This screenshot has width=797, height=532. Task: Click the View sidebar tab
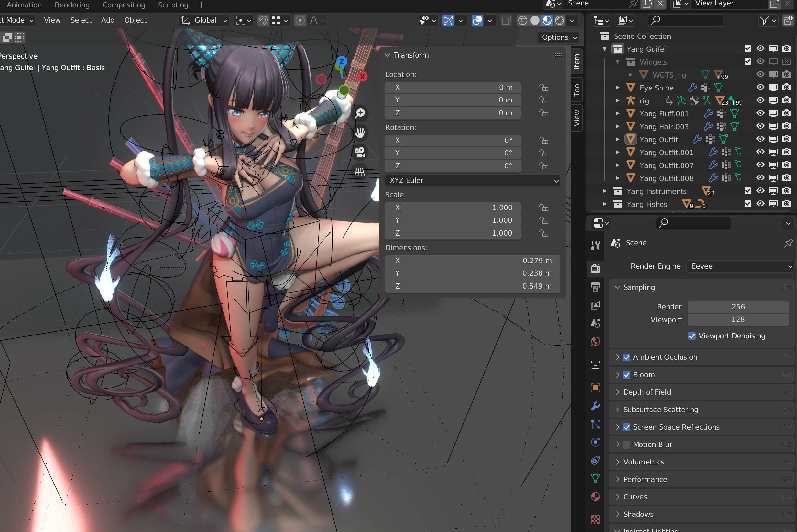pos(577,118)
